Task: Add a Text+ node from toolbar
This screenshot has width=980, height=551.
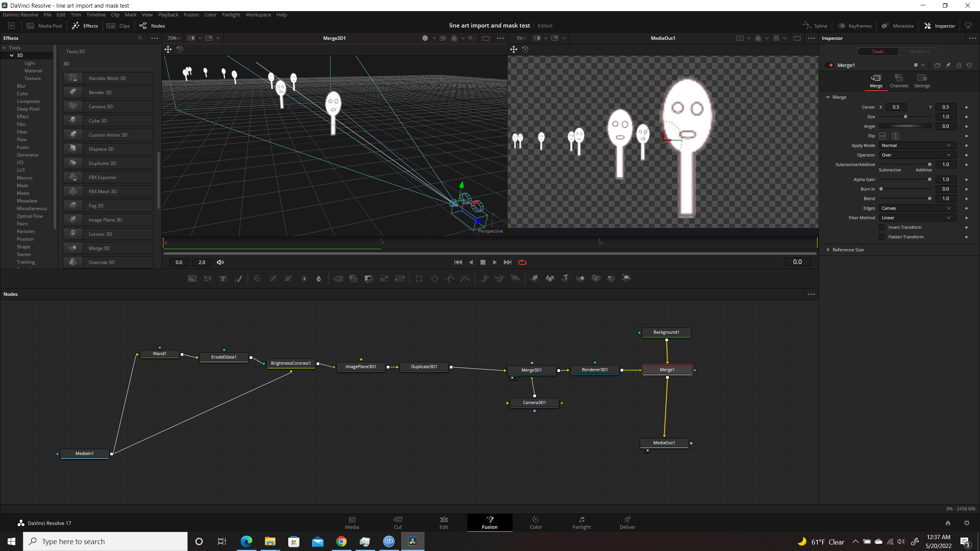Action: (x=223, y=279)
